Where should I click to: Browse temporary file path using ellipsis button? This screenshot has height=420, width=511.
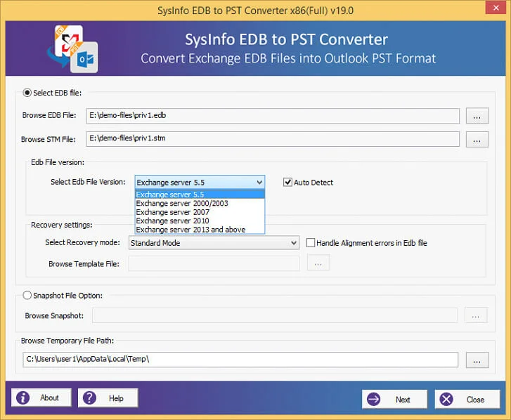477,360
